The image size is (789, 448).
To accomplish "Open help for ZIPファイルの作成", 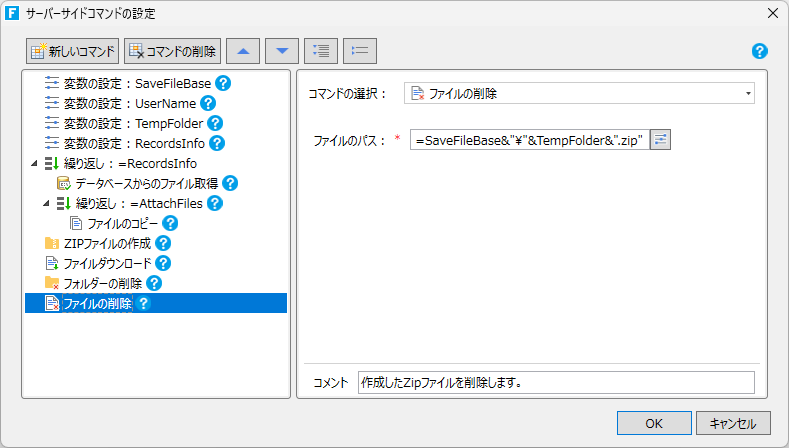I will (163, 243).
